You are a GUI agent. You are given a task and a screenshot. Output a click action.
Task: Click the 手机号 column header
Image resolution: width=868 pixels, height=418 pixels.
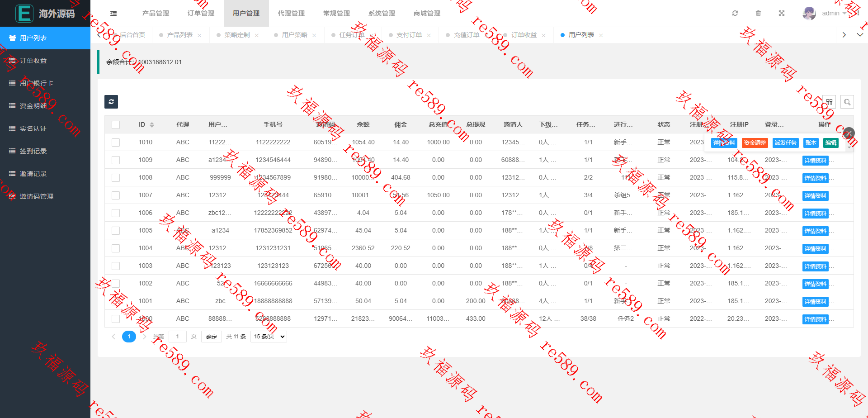[x=273, y=124]
